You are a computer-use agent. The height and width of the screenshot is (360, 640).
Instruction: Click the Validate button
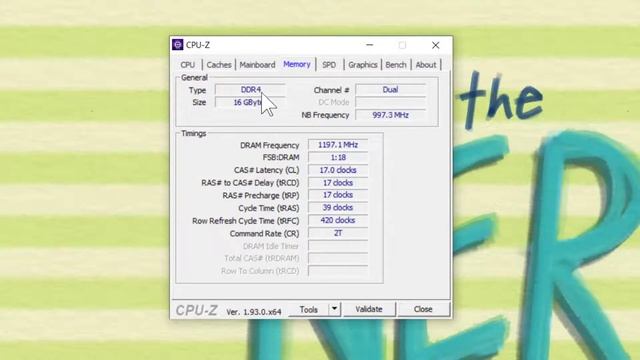pyautogui.click(x=369, y=309)
